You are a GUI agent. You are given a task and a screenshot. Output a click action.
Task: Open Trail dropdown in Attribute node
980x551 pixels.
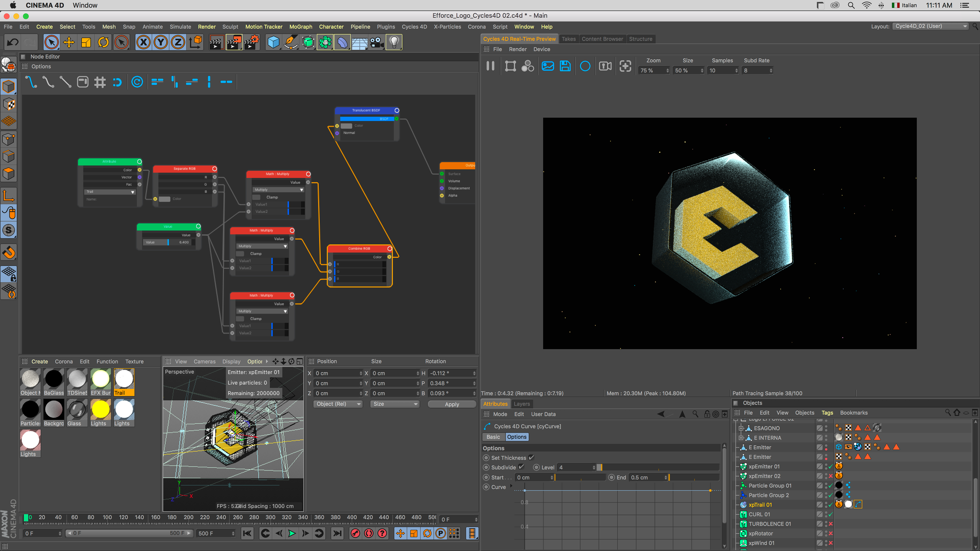point(109,192)
